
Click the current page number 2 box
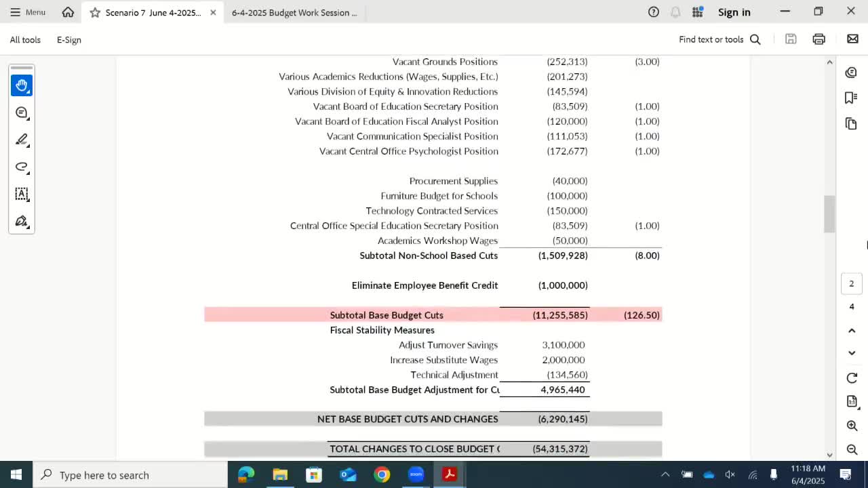pos(852,283)
